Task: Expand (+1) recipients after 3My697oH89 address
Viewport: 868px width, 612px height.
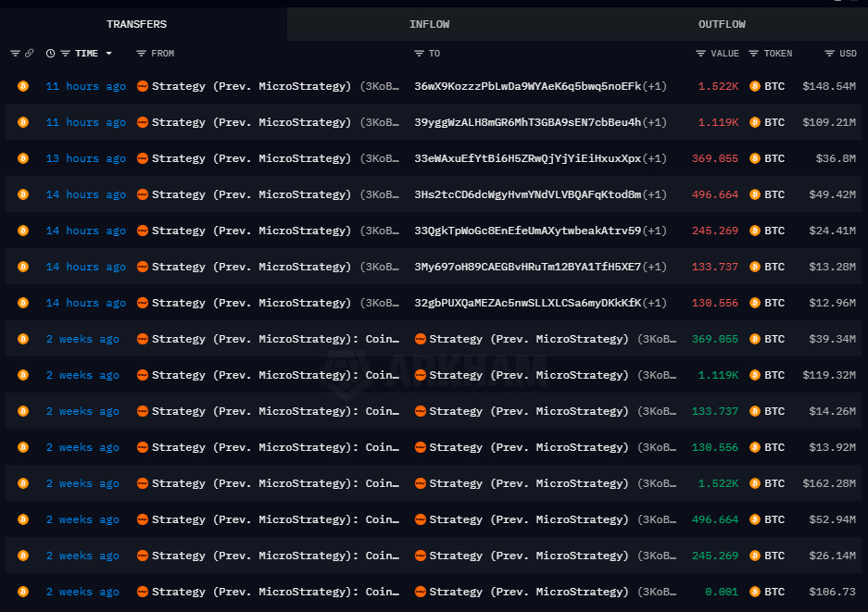Action: click(655, 267)
